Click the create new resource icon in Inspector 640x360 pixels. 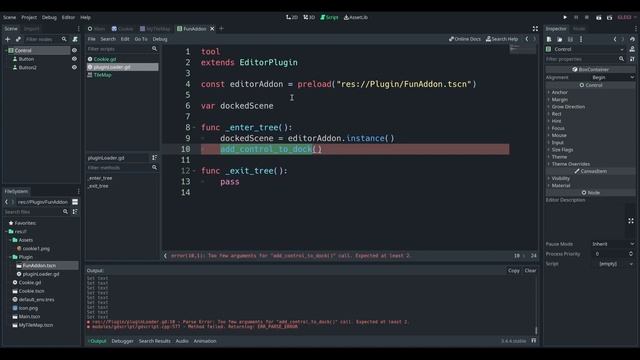pyautogui.click(x=549, y=39)
